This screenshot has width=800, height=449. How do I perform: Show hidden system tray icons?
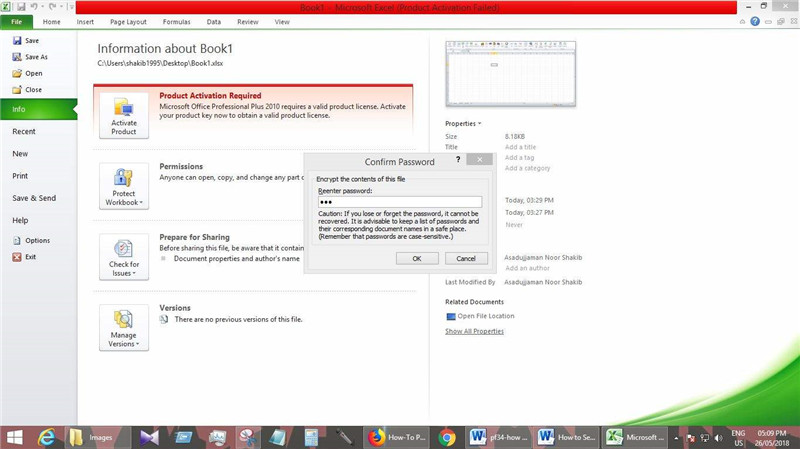[x=677, y=438]
